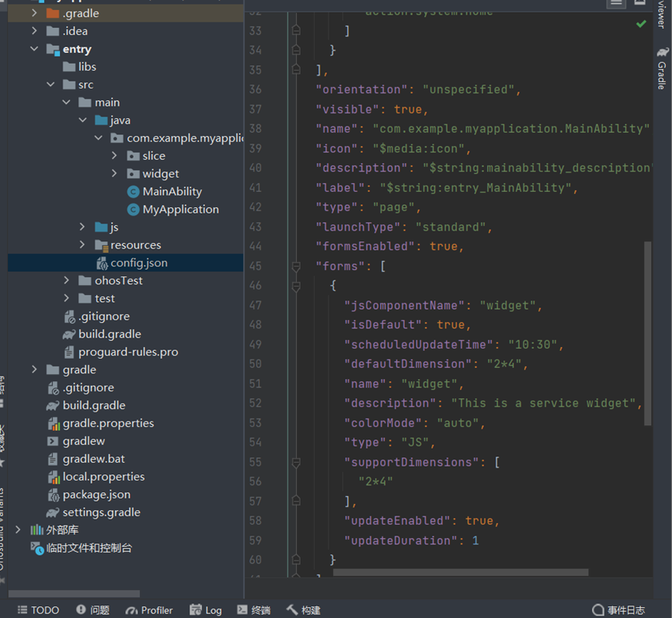Click the entry build.gradle elephant icon
This screenshot has height=618, width=672.
69,335
